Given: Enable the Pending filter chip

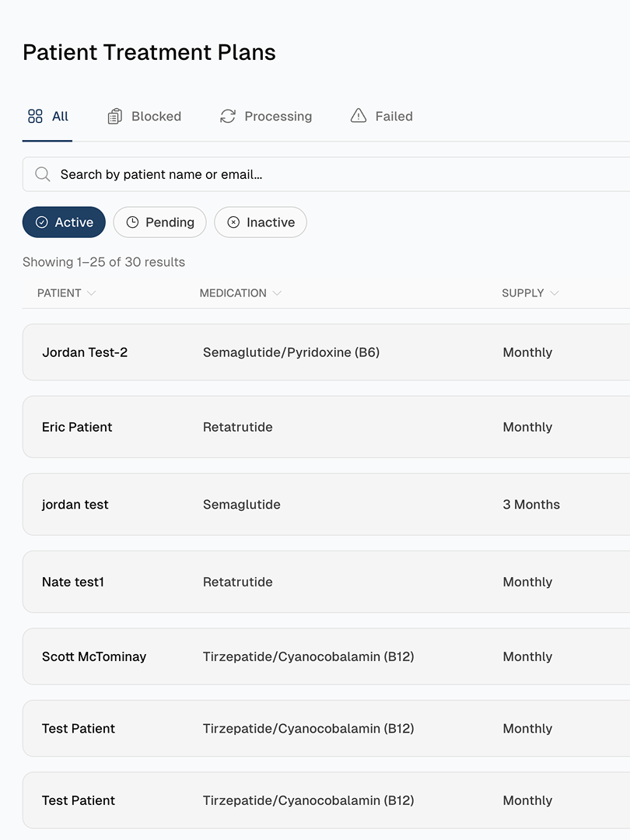Looking at the screenshot, I should (x=159, y=222).
